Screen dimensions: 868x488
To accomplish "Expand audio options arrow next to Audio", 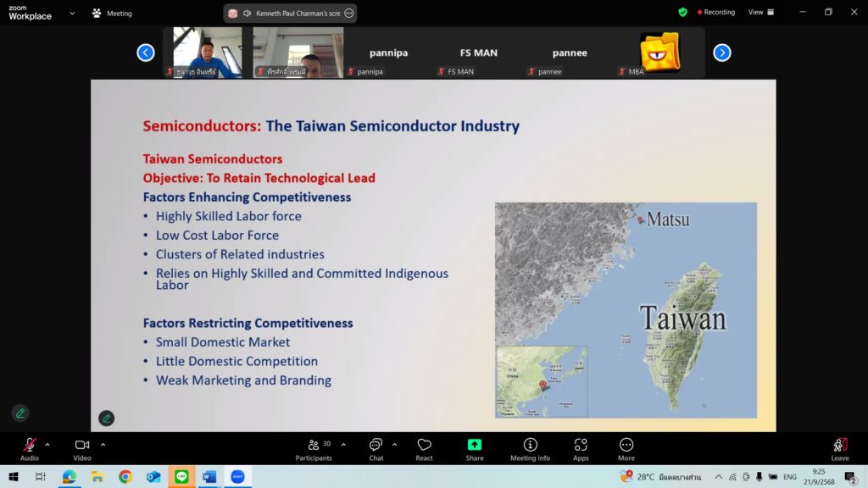I will coord(47,444).
